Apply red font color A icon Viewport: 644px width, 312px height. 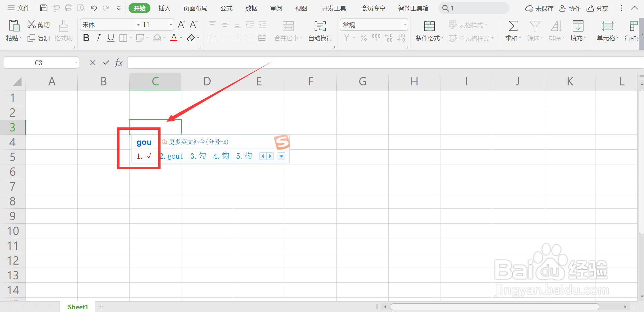pos(174,38)
